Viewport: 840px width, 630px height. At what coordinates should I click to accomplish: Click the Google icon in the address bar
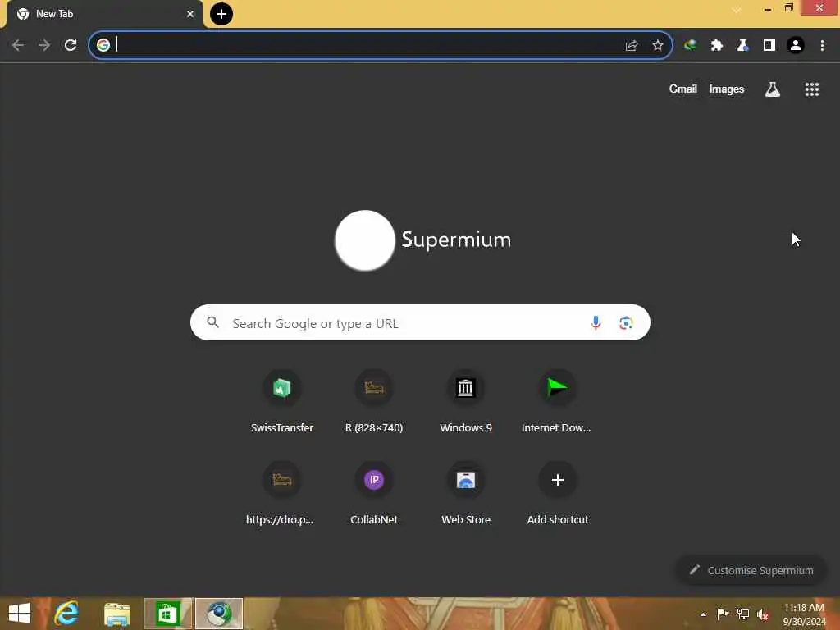[103, 46]
